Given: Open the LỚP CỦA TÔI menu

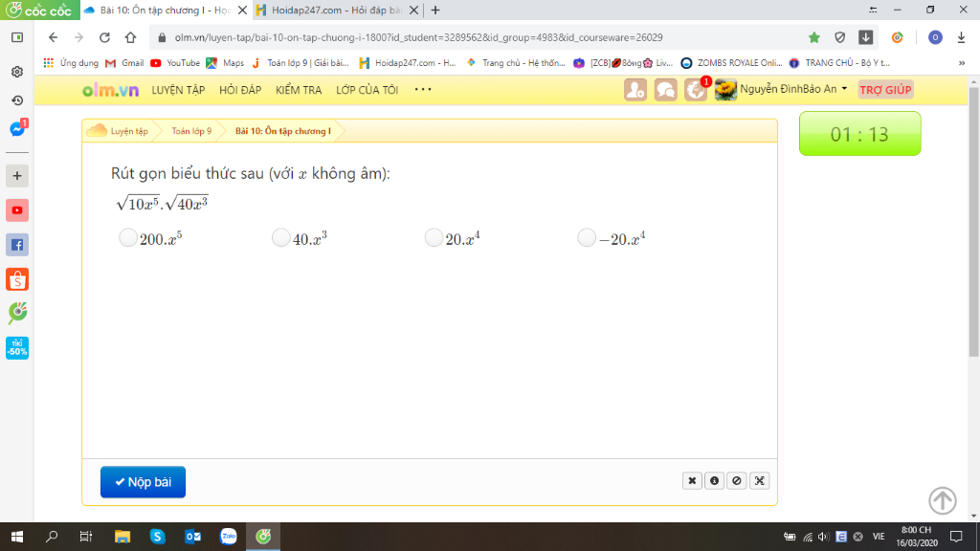Looking at the screenshot, I should 367,90.
